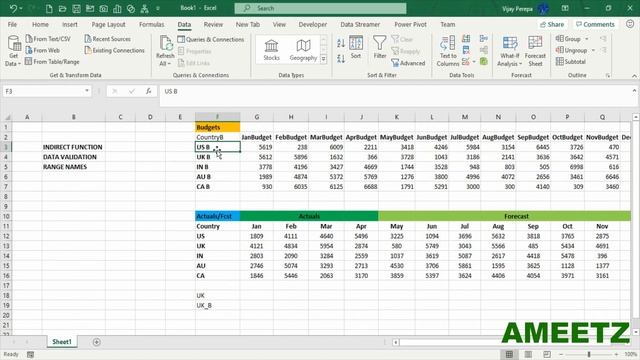This screenshot has width=640, height=360.
Task: Import data From Text/CSV
Action: tap(48, 39)
